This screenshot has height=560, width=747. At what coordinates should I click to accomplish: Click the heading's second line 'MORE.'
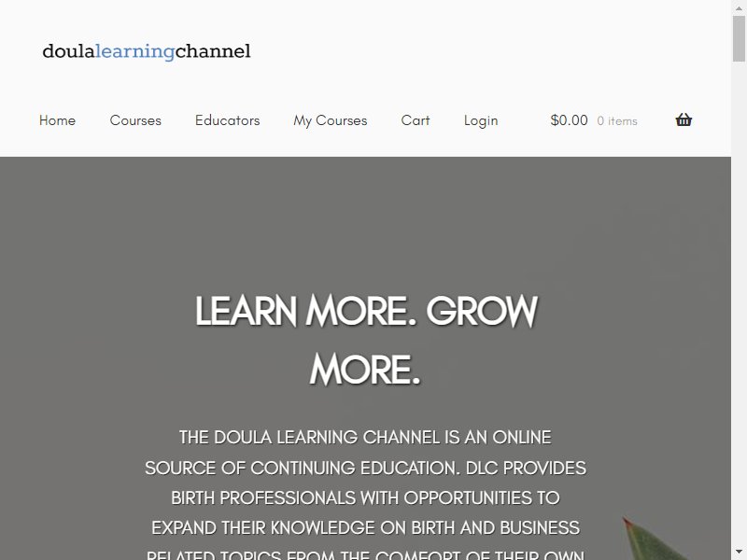365,370
